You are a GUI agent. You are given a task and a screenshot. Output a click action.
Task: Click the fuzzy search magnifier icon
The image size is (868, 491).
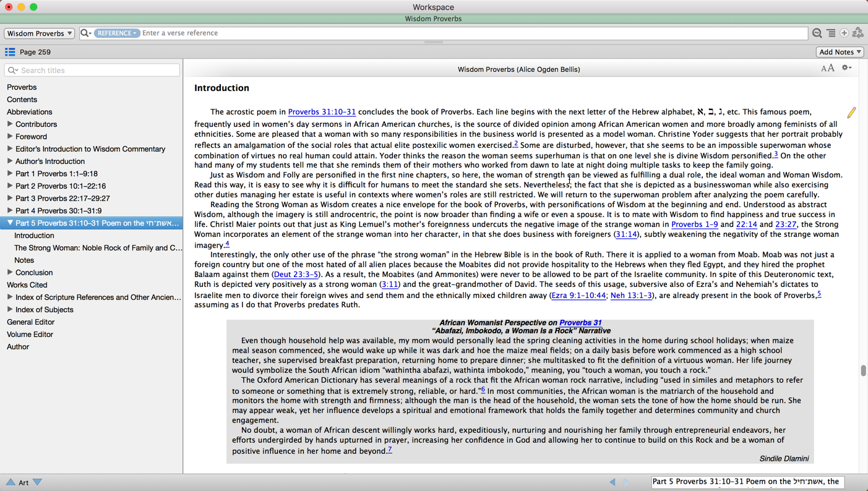pyautogui.click(x=817, y=33)
